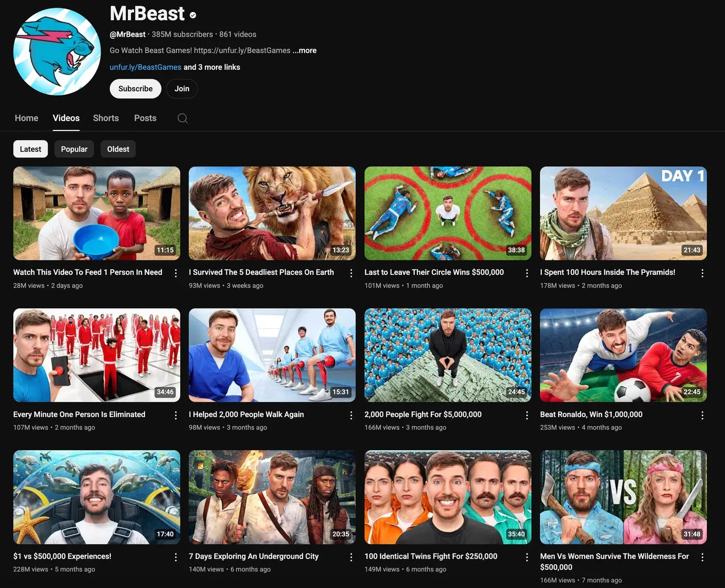This screenshot has width=725, height=588.
Task: Click the '@MrBeast' channel handle text
Action: (127, 34)
